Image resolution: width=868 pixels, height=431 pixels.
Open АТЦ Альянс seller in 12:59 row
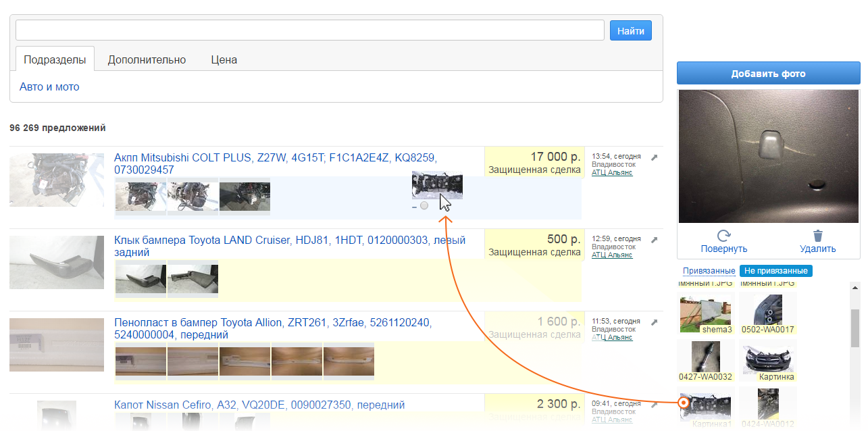[612, 255]
